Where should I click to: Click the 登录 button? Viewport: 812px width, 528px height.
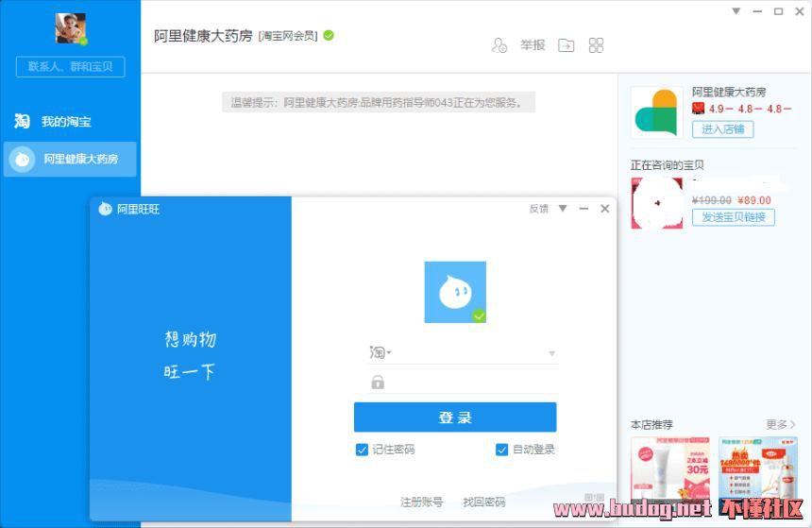click(x=455, y=417)
